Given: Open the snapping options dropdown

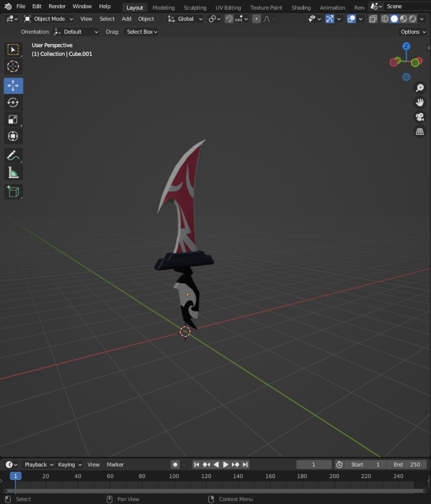Looking at the screenshot, I should pos(242,19).
